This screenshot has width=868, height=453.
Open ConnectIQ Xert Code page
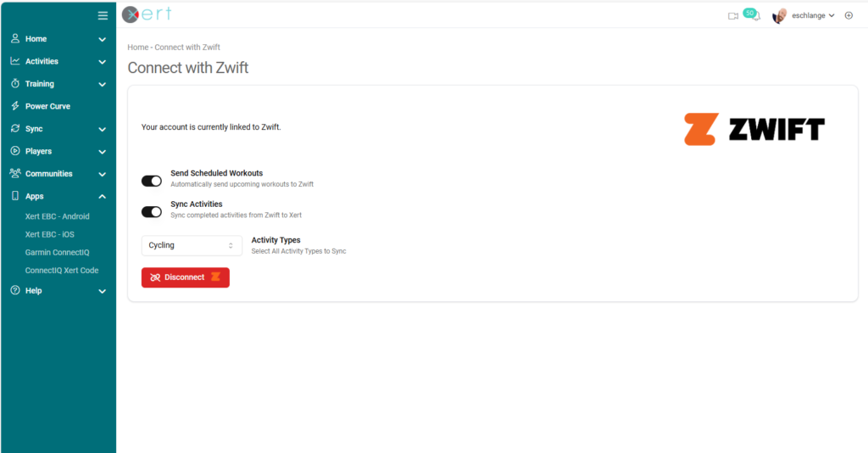(61, 271)
